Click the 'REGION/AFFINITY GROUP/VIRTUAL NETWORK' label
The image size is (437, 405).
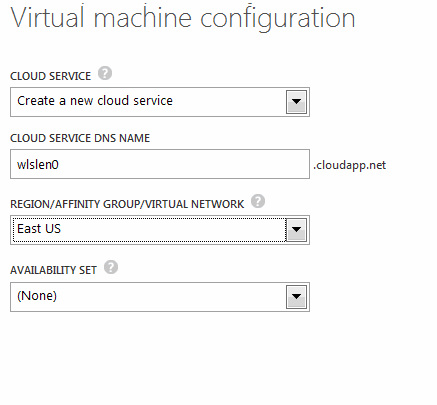click(127, 204)
